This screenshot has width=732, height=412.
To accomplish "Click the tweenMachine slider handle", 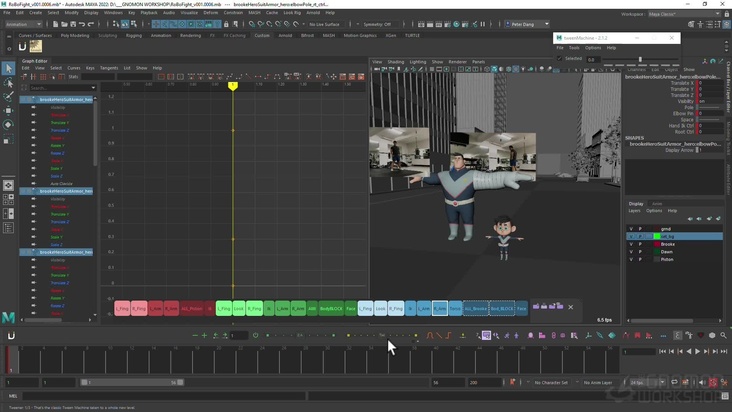I will 640,59.
